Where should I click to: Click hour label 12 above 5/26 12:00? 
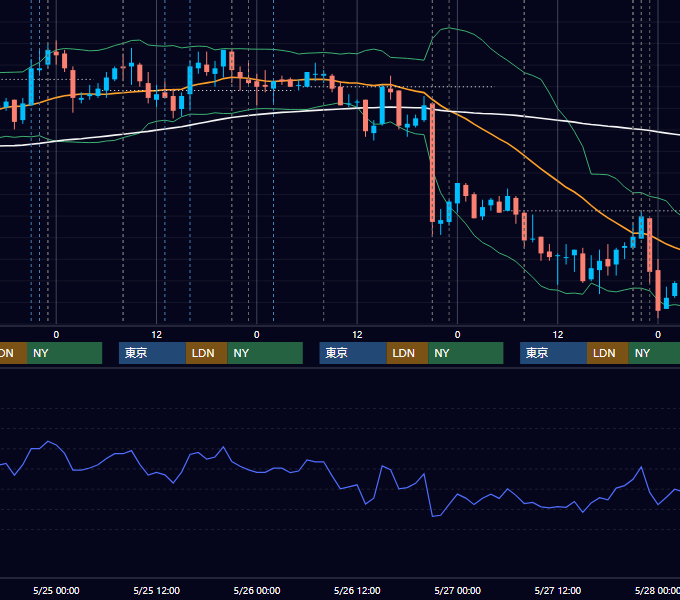[x=357, y=335]
